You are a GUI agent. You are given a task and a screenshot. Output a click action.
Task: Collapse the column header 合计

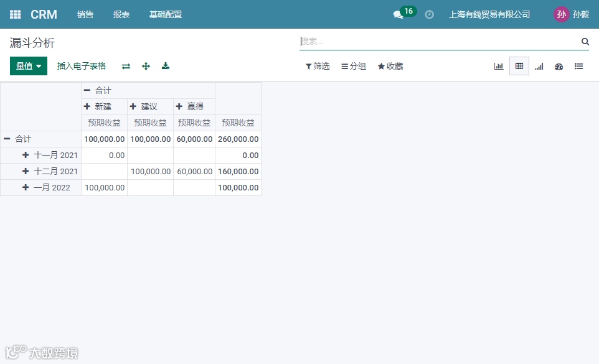point(148,90)
